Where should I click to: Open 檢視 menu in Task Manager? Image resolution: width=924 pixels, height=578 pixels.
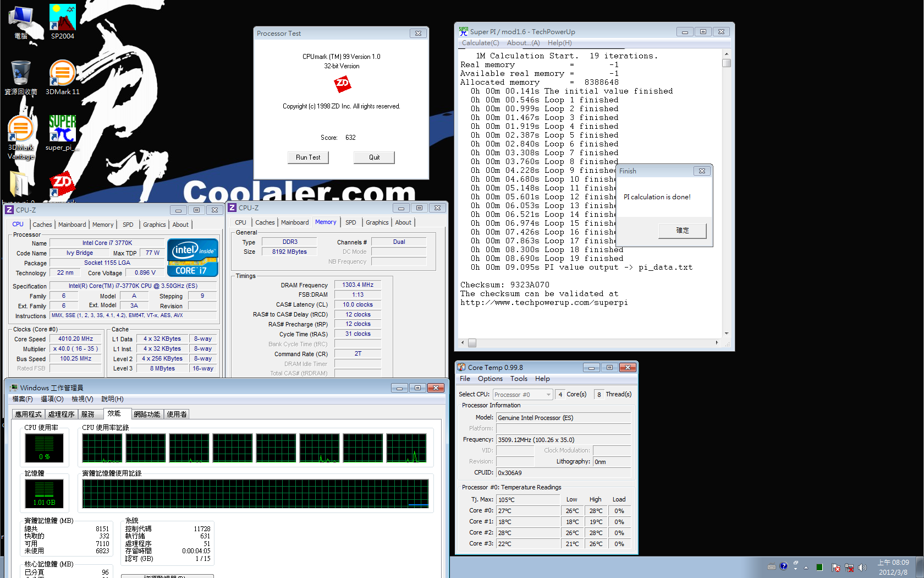point(82,399)
